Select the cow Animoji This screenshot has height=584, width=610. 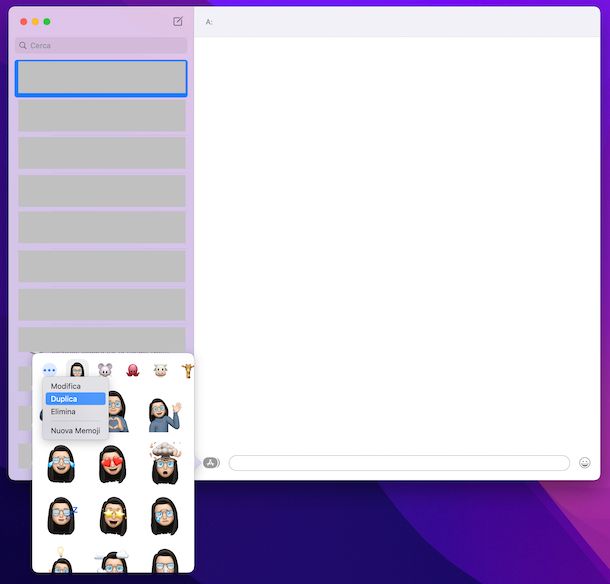(160, 370)
